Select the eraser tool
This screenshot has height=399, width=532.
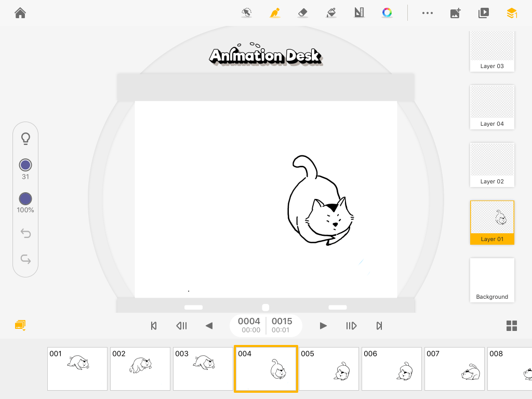(303, 13)
